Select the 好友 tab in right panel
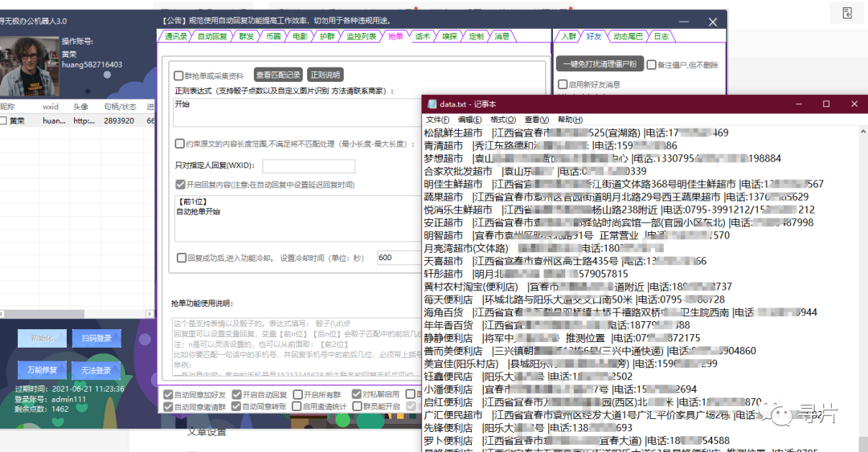Screen dimensions: 868x452 pyautogui.click(x=594, y=36)
